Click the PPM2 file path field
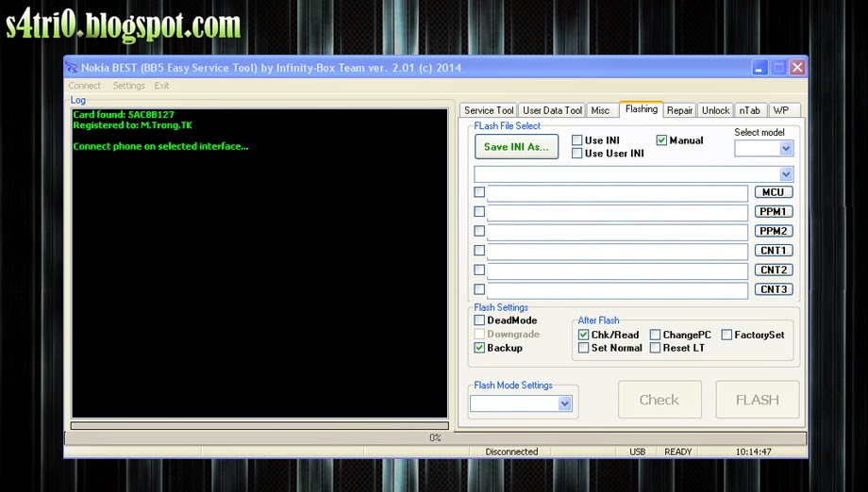Screen dimensions: 868x492 pos(617,232)
